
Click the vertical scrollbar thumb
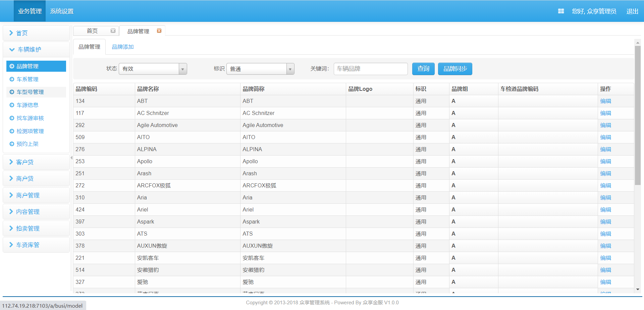coord(638,116)
